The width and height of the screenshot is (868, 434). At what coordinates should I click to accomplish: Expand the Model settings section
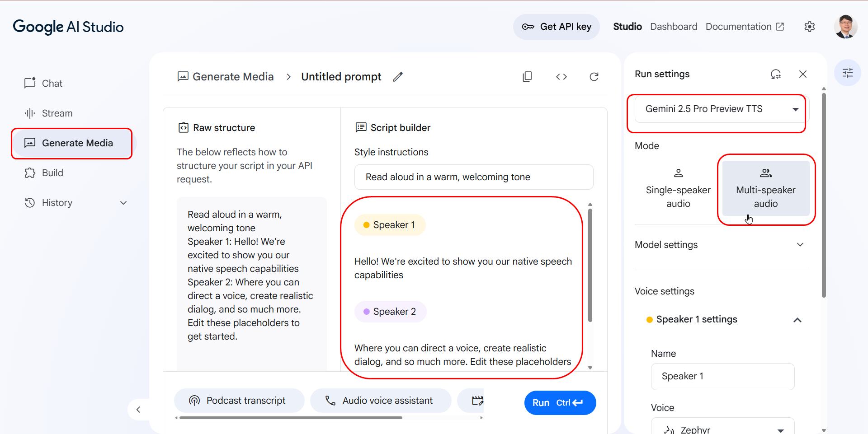tap(722, 245)
